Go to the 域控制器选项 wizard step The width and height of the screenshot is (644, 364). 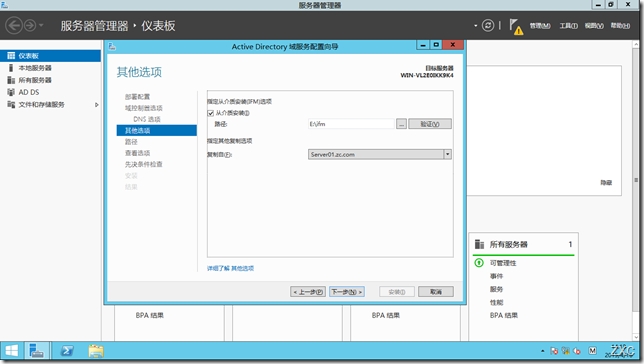click(143, 108)
